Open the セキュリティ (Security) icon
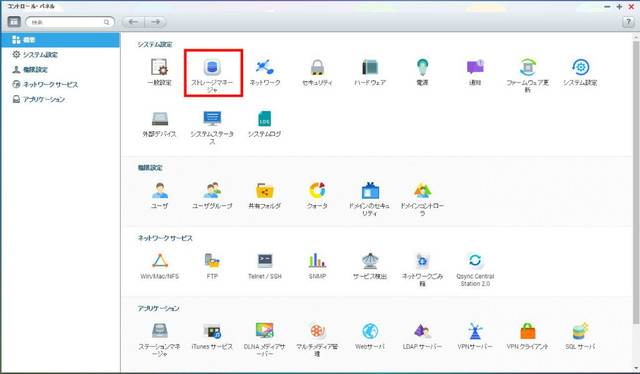Image resolution: width=640 pixels, height=374 pixels. 317,67
